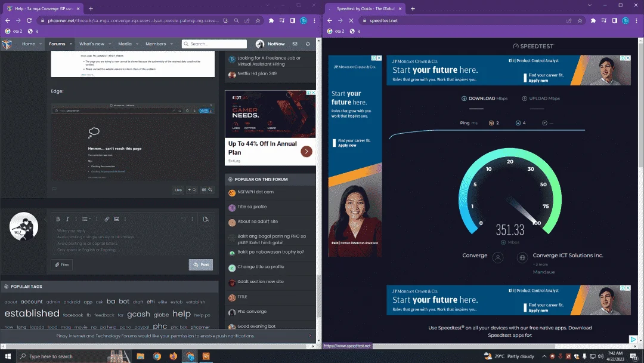The width and height of the screenshot is (644, 363).
Task: Click the Edge error screenshot thumbnail in the post
Action: (x=132, y=142)
